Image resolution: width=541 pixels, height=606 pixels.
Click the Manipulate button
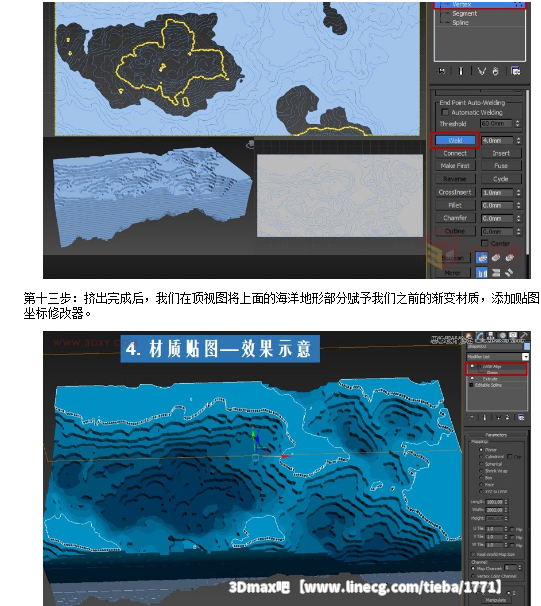click(x=496, y=600)
